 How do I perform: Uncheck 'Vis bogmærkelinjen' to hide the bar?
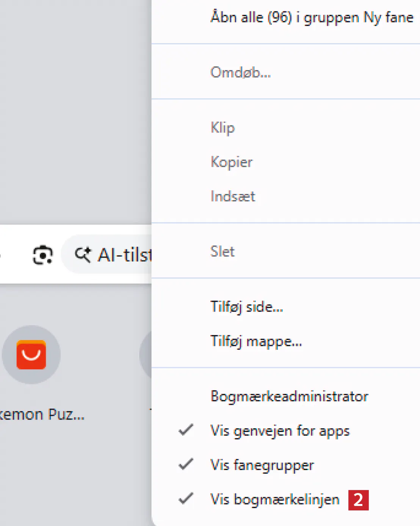click(x=274, y=499)
